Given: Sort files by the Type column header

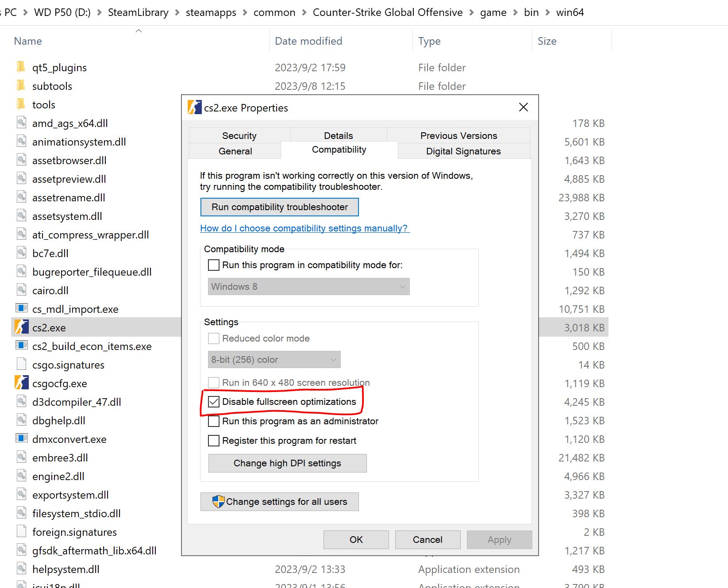Looking at the screenshot, I should (429, 41).
